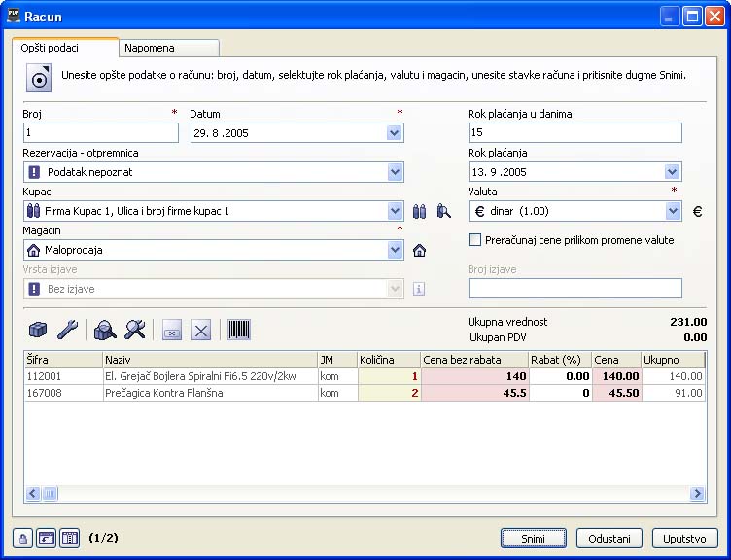
Task: Enable Preračunaj cene prilikom promene valute
Action: point(475,240)
